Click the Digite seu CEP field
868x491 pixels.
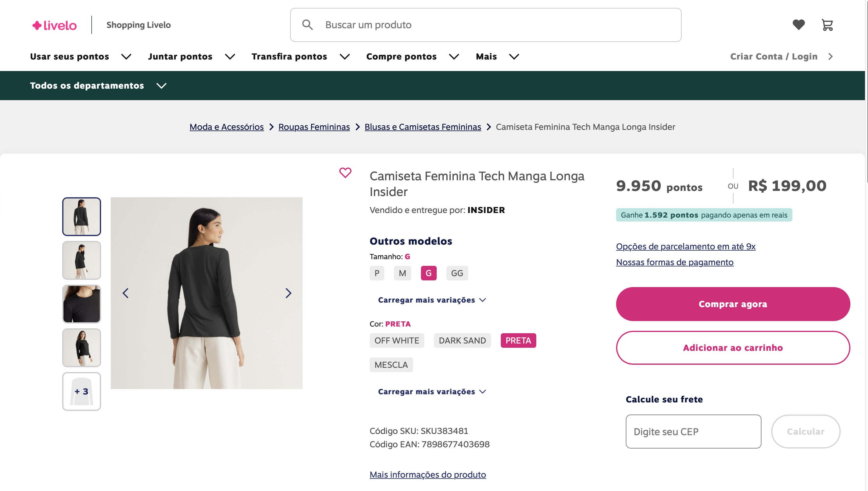click(x=693, y=432)
